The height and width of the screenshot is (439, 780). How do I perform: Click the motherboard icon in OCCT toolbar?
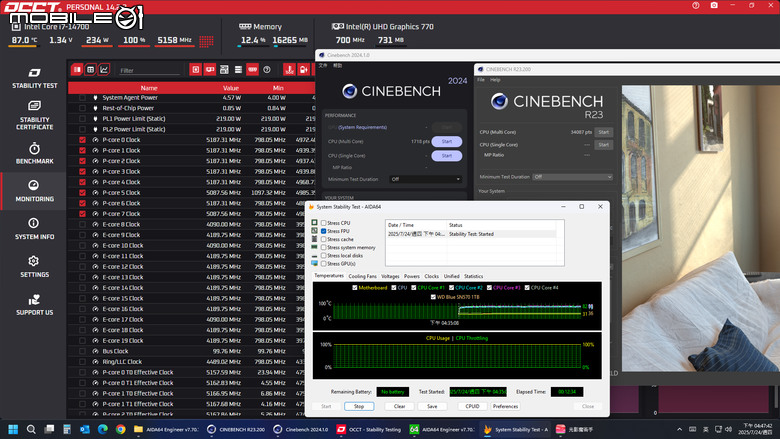(224, 70)
